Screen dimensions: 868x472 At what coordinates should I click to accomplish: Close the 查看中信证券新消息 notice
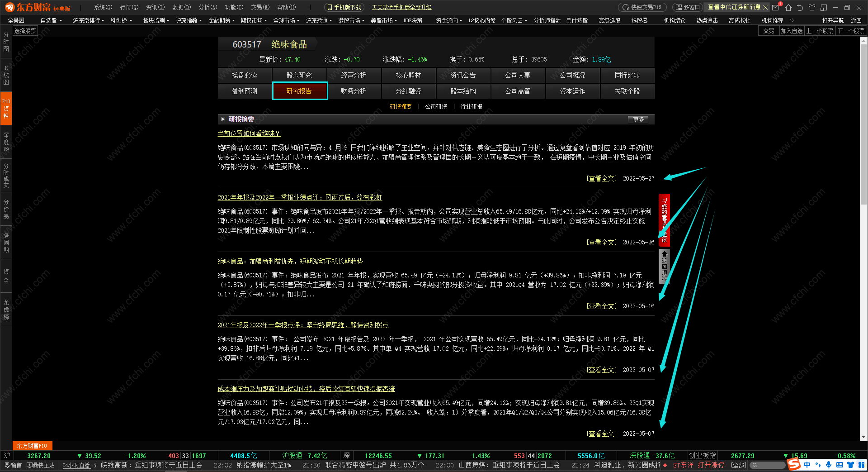[765, 7]
